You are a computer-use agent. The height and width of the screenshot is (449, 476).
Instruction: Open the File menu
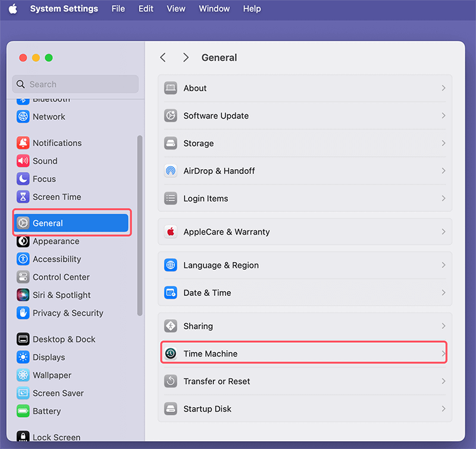(x=118, y=9)
